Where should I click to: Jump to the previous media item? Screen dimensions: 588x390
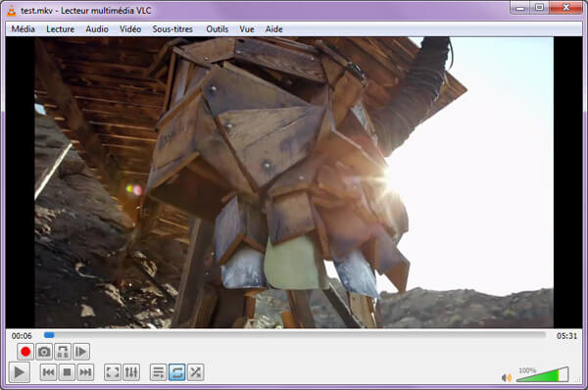(x=48, y=372)
